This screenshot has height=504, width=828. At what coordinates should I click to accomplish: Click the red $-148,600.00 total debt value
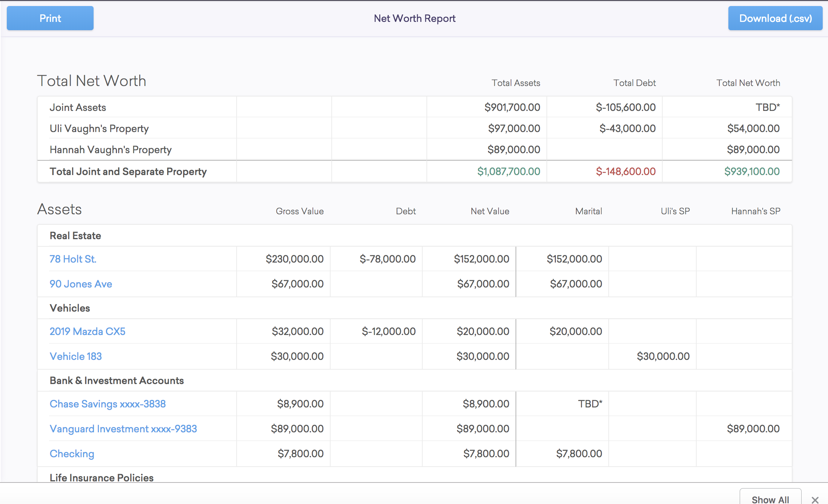[x=626, y=171]
